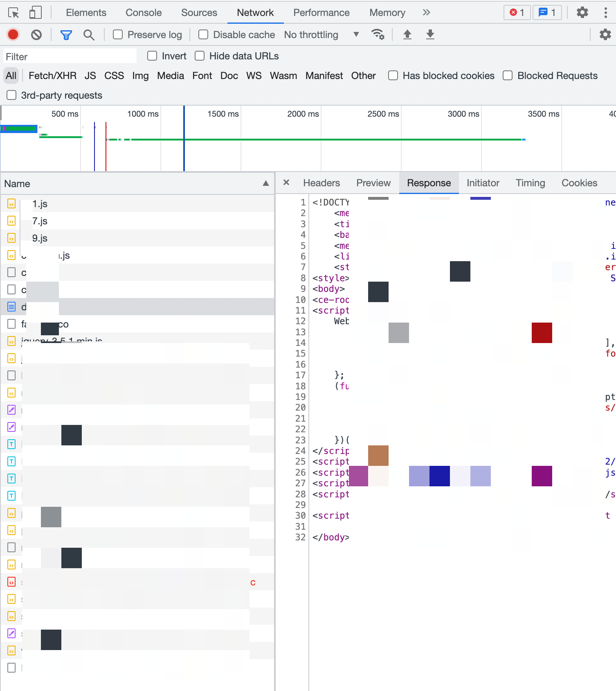Open the Initiator details tab
The height and width of the screenshot is (691, 616).
tap(483, 183)
